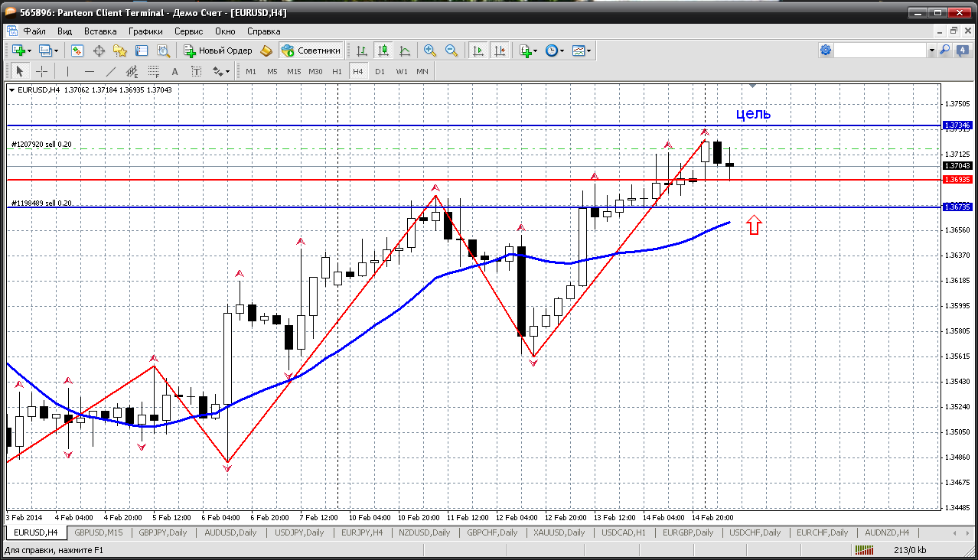Select the crosshair tool
The image size is (978, 560).
[x=41, y=71]
